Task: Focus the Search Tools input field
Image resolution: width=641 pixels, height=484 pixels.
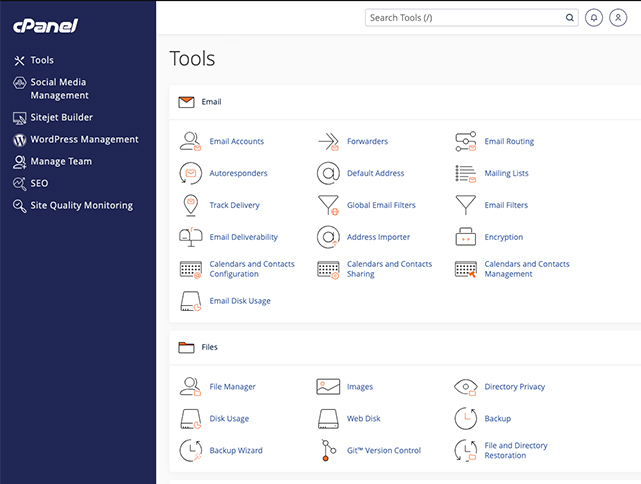Action: click(x=464, y=18)
